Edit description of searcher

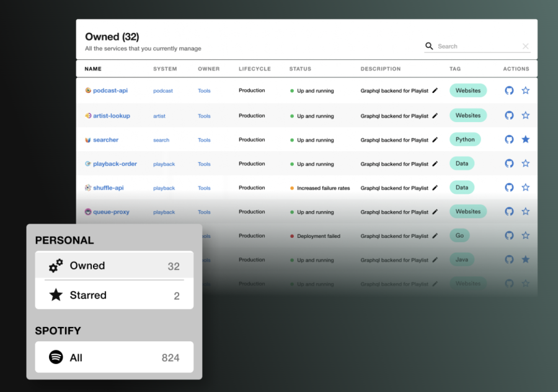(x=435, y=140)
